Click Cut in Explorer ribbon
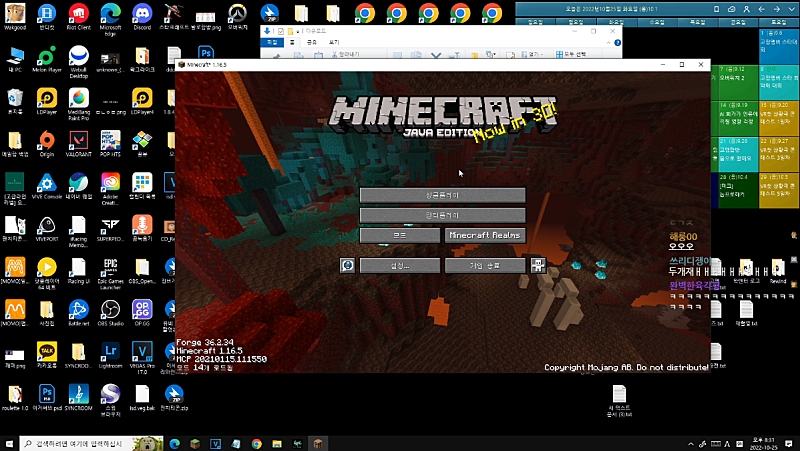This screenshot has height=451, width=800. click(x=345, y=54)
